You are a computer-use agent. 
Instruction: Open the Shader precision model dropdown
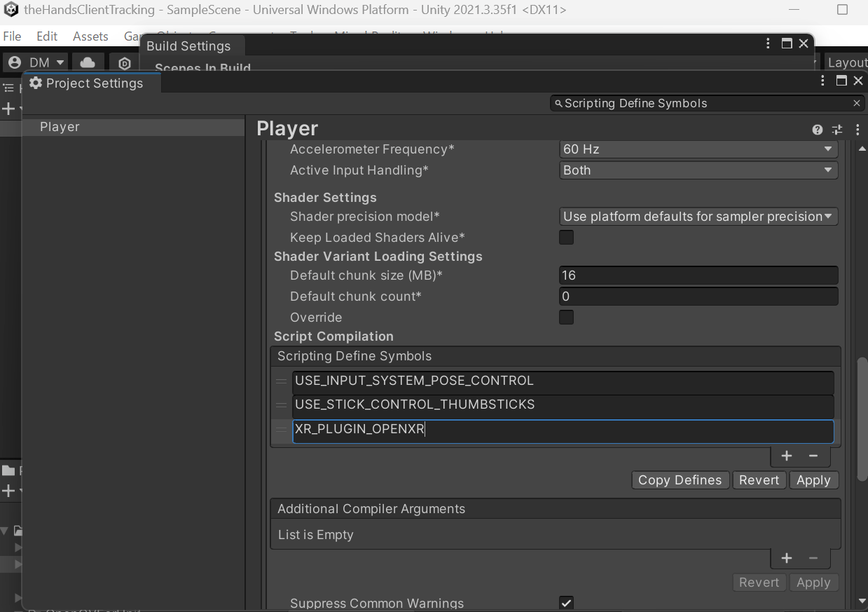pos(698,217)
